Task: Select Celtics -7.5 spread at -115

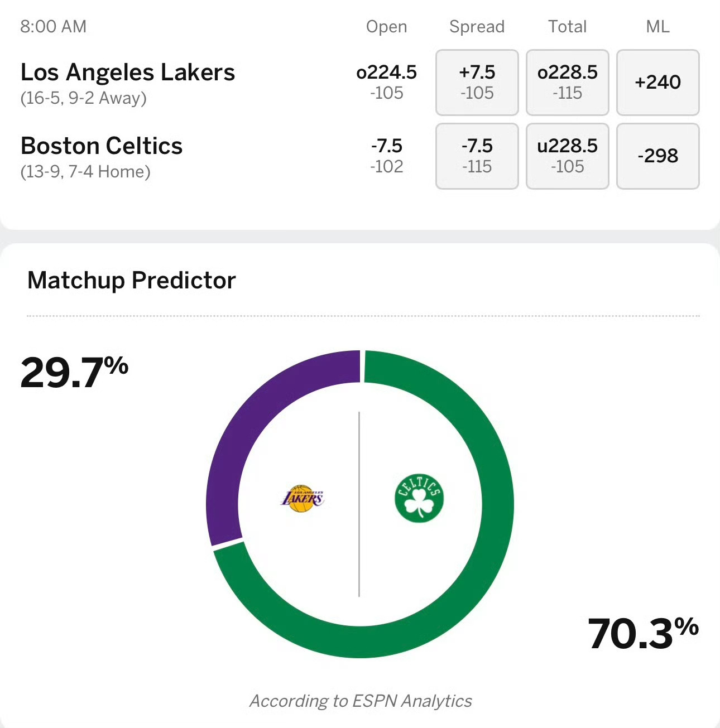Action: tap(477, 156)
